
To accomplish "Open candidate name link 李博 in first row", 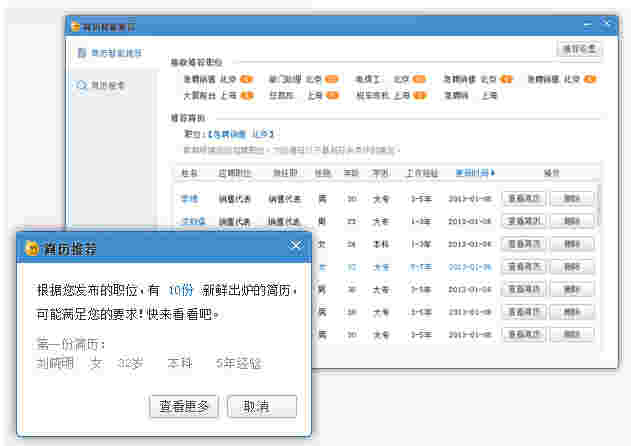I will click(190, 198).
